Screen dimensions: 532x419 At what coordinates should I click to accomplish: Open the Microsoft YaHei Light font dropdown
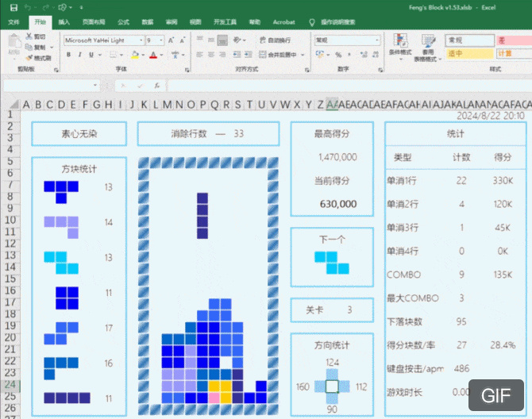141,40
